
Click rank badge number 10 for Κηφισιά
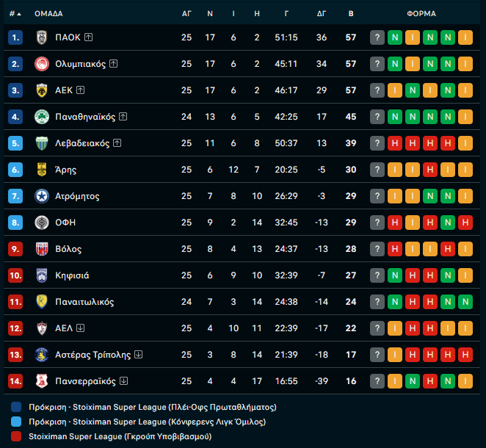click(x=16, y=275)
